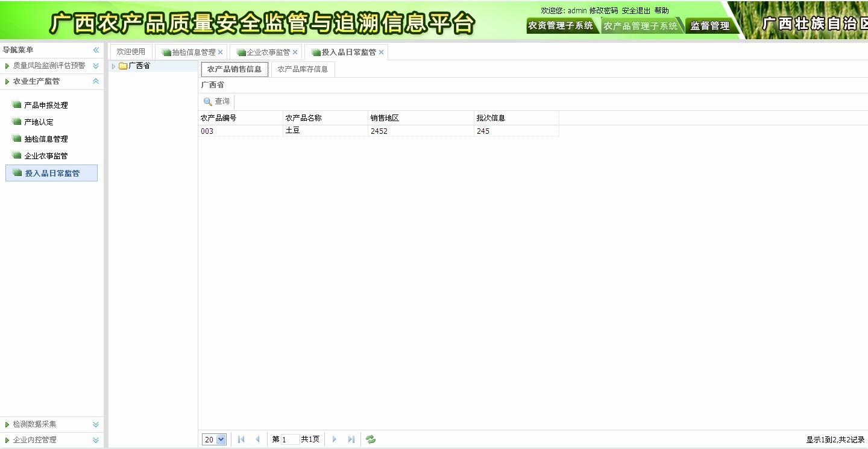Image resolution: width=868 pixels, height=449 pixels.
Task: Open the 农资管理子系统 subsystem
Action: [x=561, y=25]
